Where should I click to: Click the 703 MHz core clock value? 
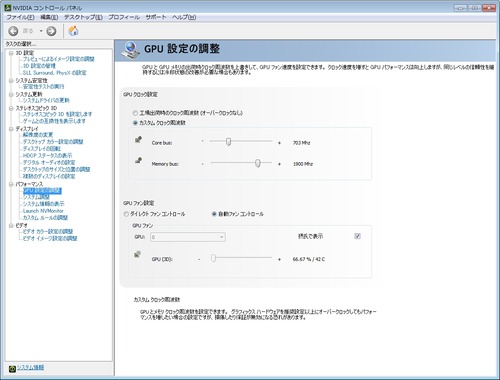click(301, 143)
